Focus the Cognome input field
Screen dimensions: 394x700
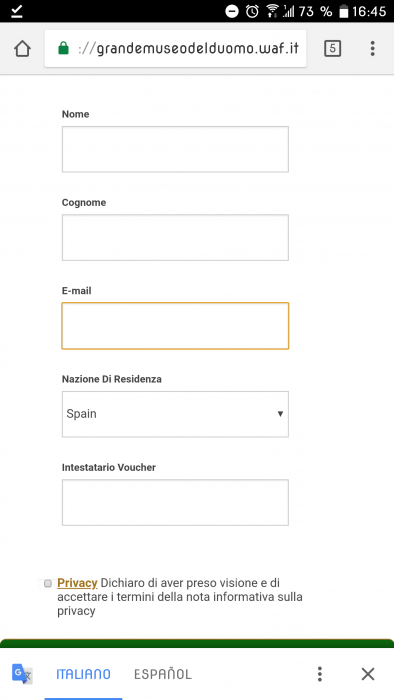pos(175,238)
